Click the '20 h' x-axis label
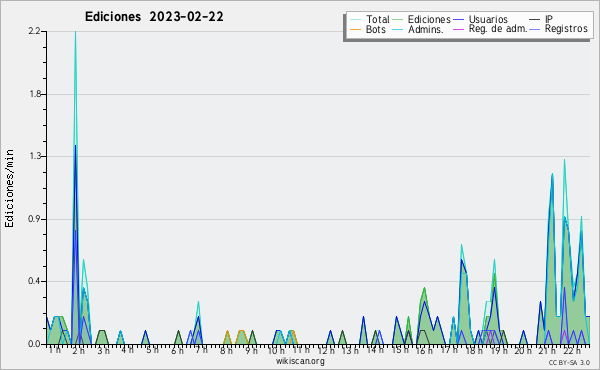The width and height of the screenshot is (600, 370). coord(523,350)
